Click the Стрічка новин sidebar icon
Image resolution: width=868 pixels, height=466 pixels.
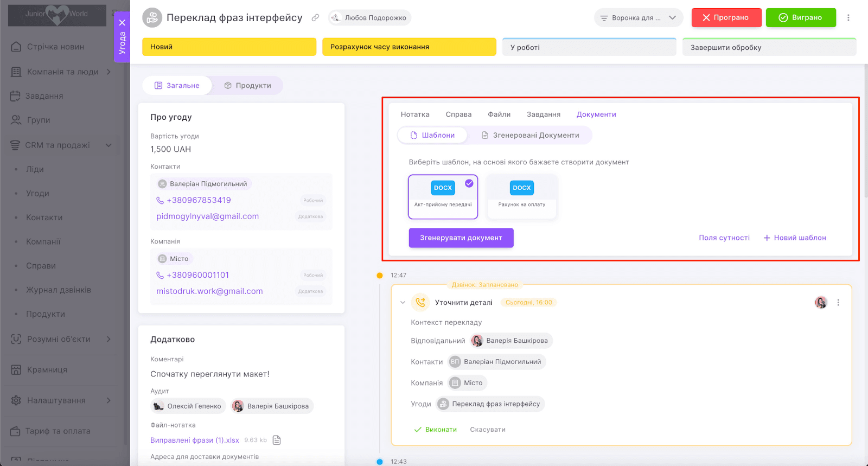16,47
